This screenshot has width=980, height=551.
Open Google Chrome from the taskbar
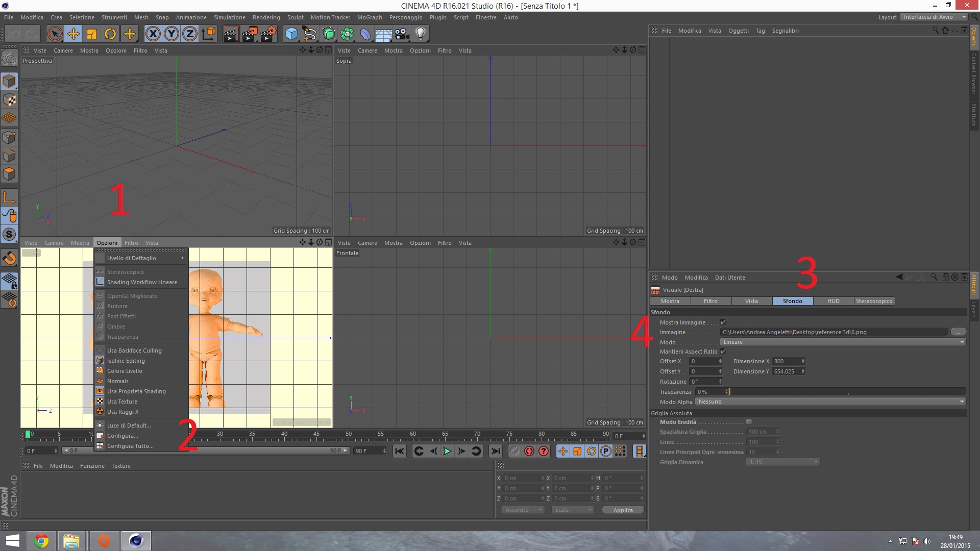tap(41, 541)
